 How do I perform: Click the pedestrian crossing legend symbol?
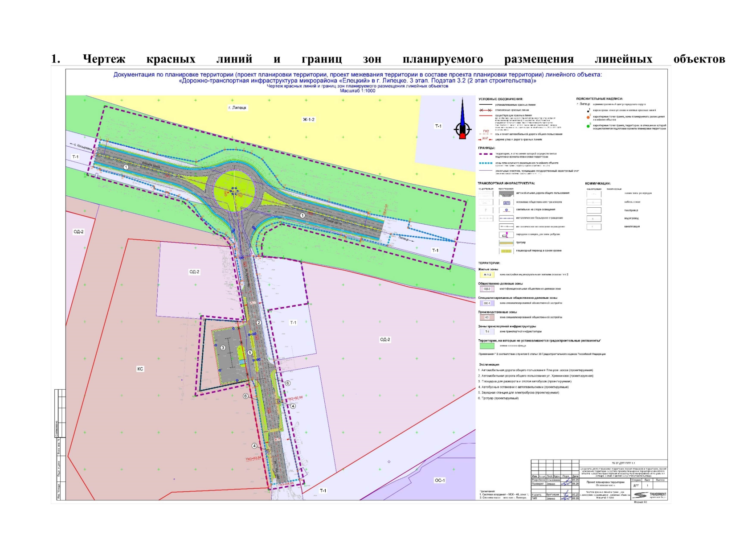tap(506, 251)
